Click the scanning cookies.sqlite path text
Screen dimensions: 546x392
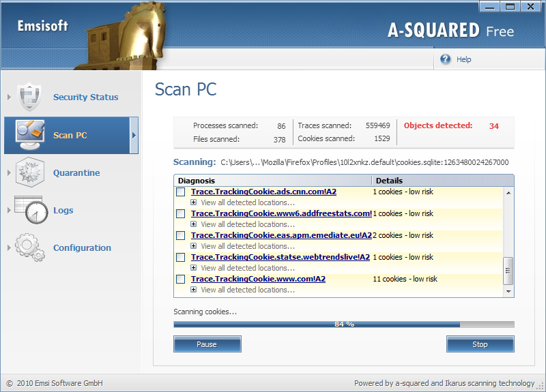[x=364, y=162]
